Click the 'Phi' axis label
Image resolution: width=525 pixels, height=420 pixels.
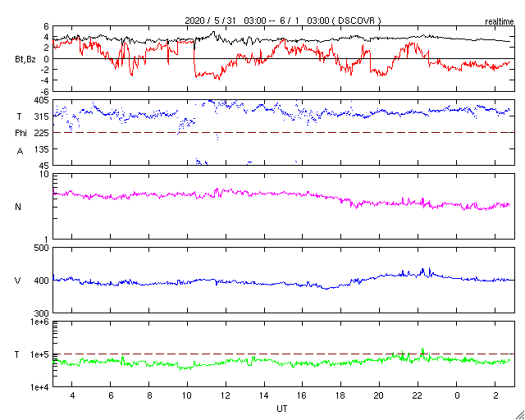[21, 134]
